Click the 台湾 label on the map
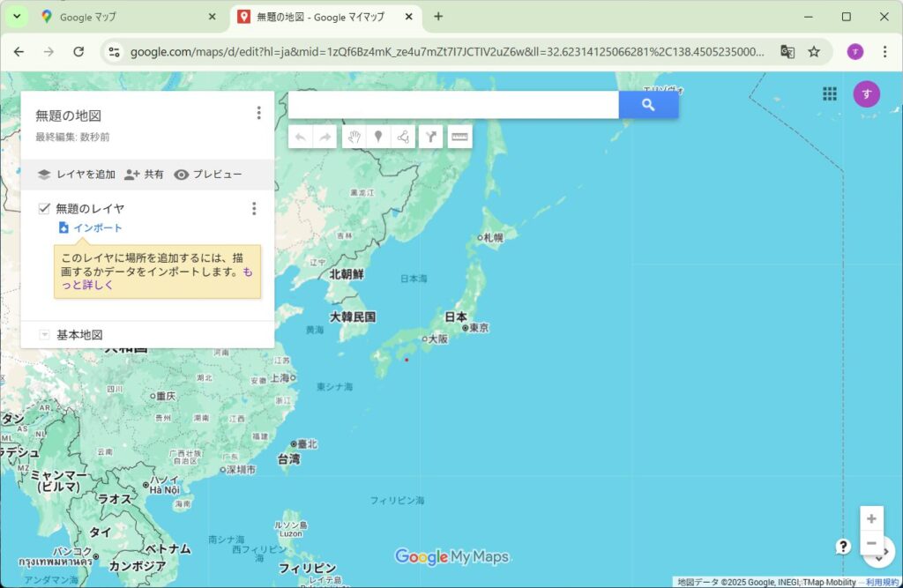 pos(288,459)
